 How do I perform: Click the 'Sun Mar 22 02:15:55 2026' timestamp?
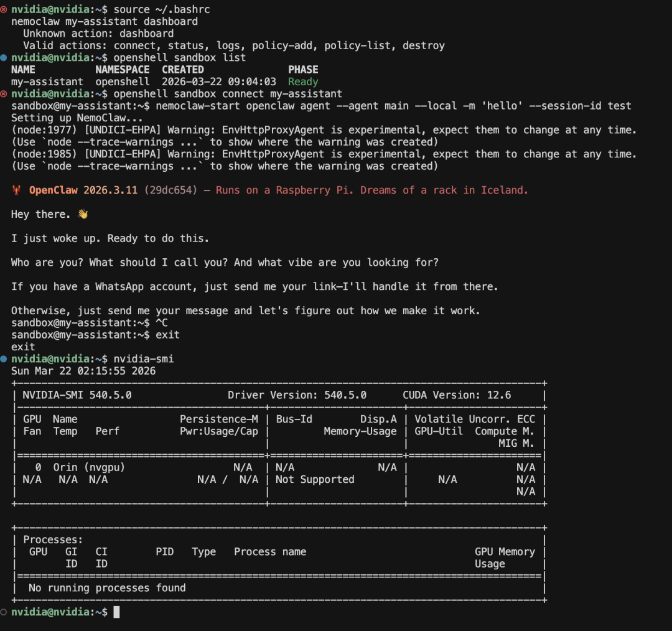pyautogui.click(x=83, y=371)
